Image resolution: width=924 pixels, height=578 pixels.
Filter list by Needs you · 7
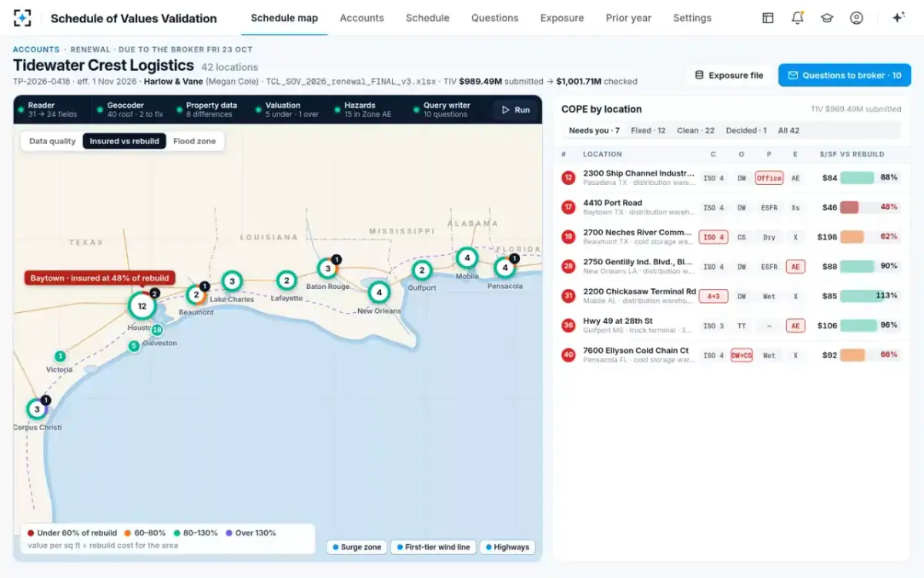tap(594, 130)
